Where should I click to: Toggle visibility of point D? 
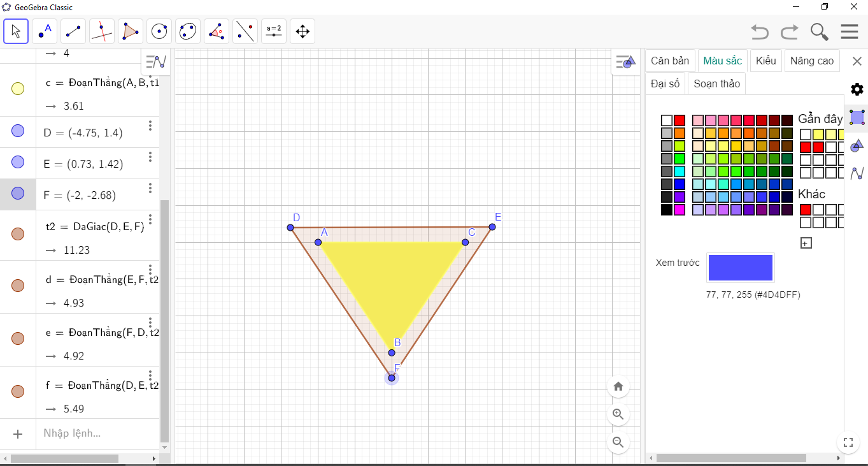[18, 131]
